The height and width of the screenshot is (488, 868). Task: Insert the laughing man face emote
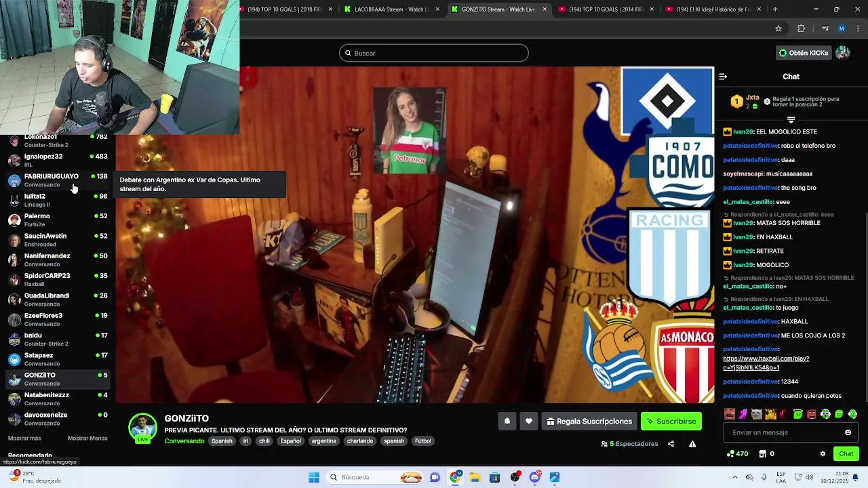[x=730, y=414]
